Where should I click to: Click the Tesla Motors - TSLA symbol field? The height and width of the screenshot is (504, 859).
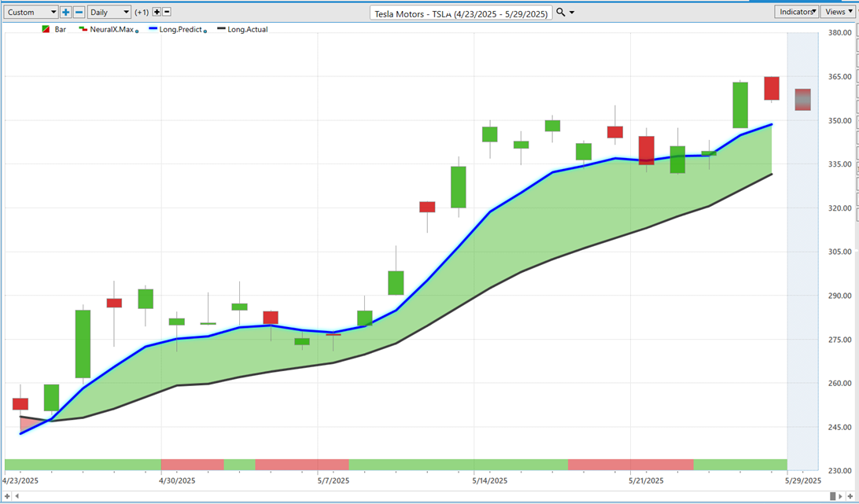coord(461,13)
